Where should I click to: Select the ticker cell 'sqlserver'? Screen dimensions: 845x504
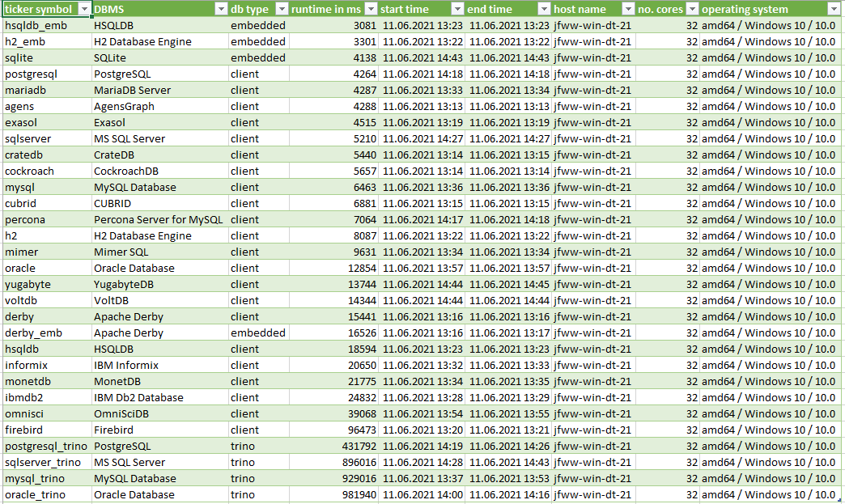click(x=47, y=138)
